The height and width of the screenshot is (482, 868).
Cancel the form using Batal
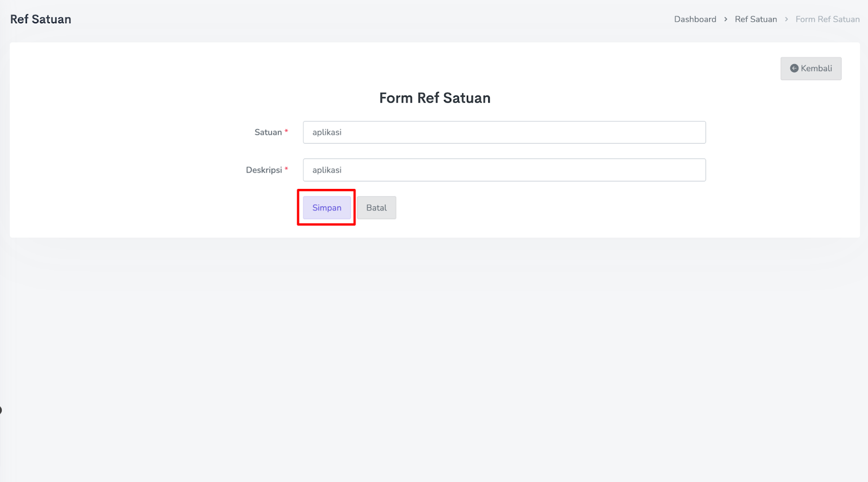pyautogui.click(x=376, y=208)
